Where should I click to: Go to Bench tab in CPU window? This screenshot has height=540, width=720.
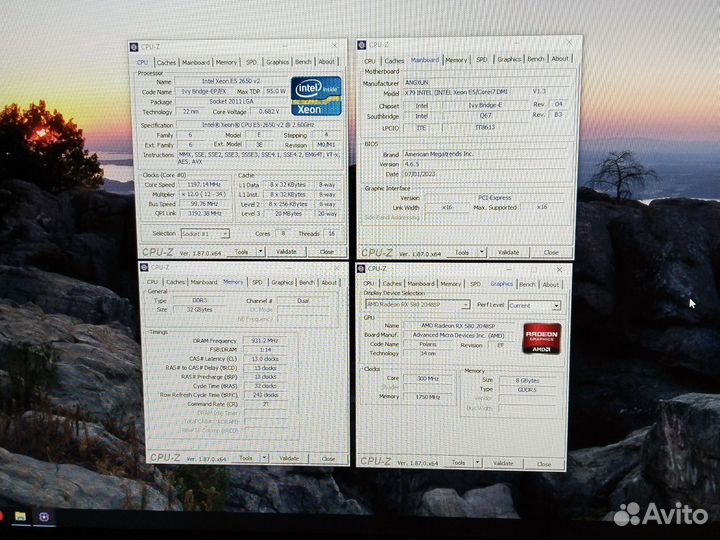[x=303, y=62]
